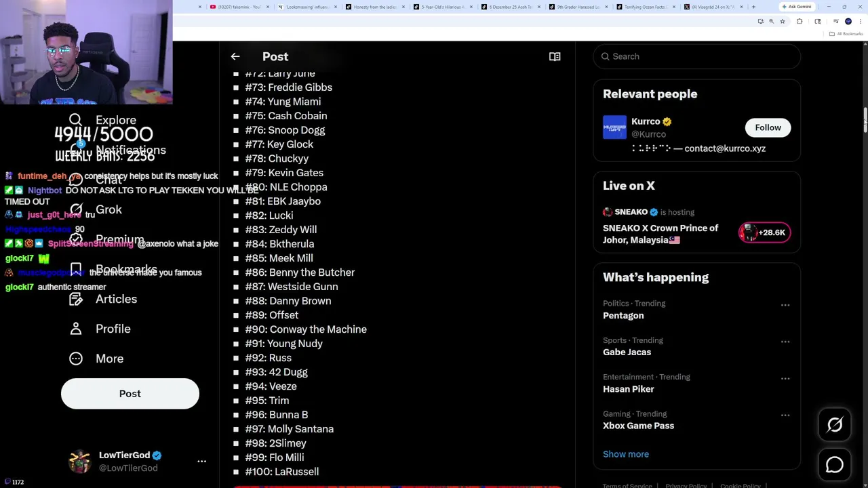Screen dimensions: 868x488
Task: Click list entry #90: Conway the Machine
Action: click(306, 329)
